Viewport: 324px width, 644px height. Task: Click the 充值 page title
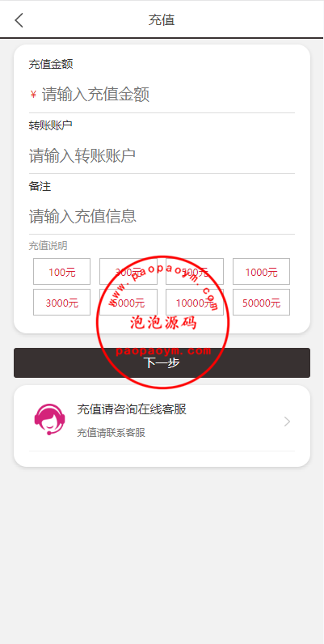tap(162, 19)
